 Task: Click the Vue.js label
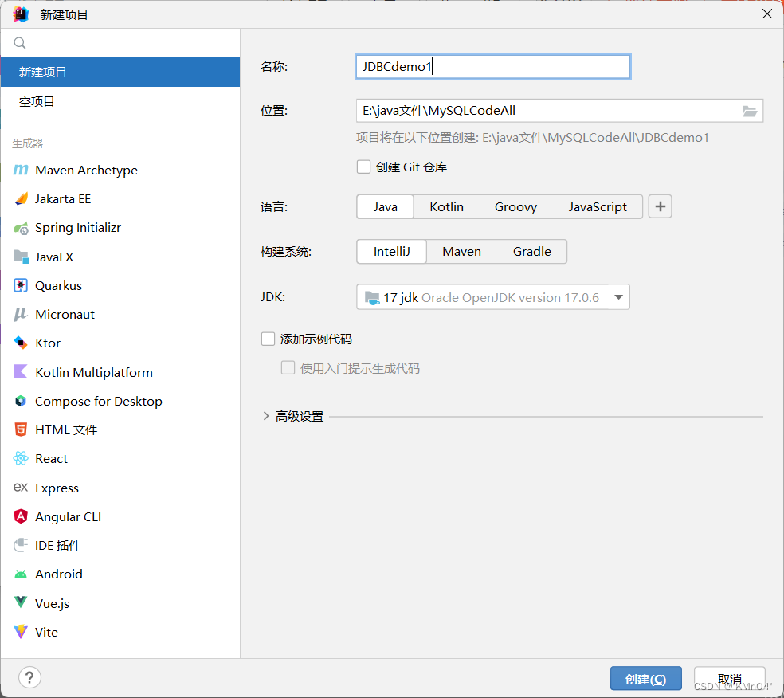pos(52,603)
